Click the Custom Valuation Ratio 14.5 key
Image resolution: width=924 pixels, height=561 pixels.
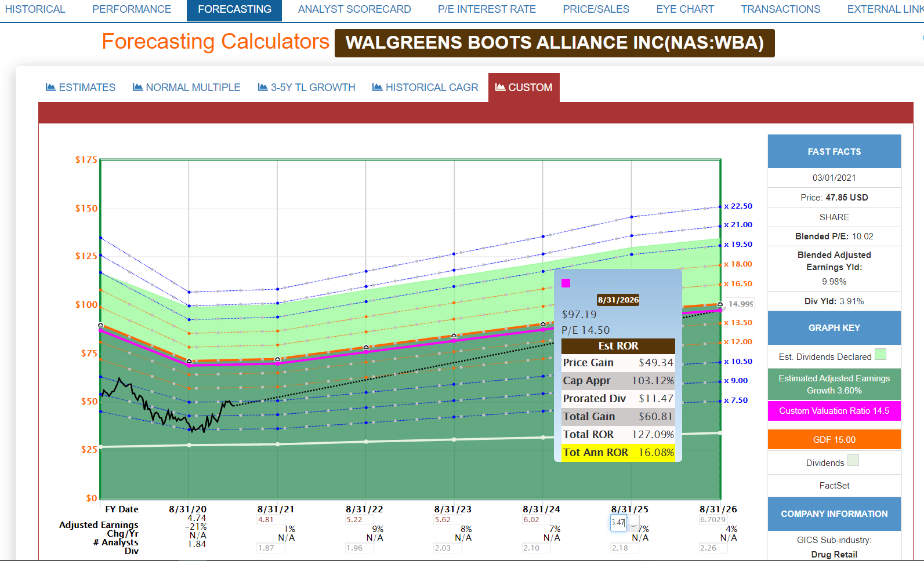tap(834, 411)
